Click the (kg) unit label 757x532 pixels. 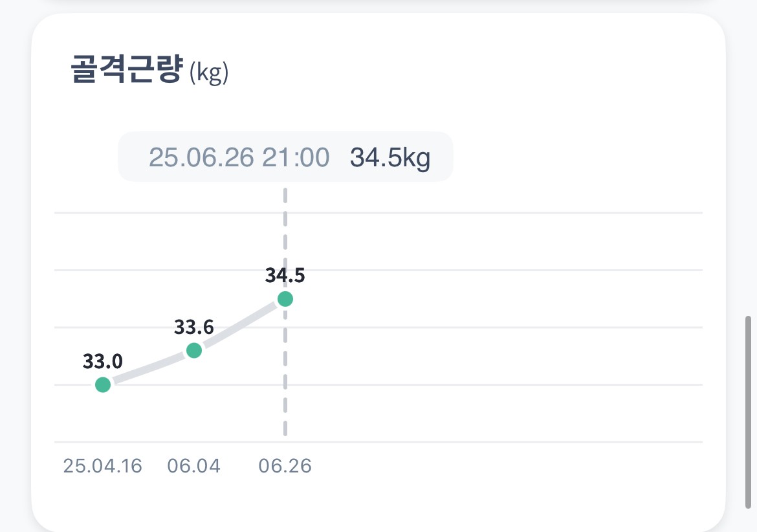coord(208,74)
